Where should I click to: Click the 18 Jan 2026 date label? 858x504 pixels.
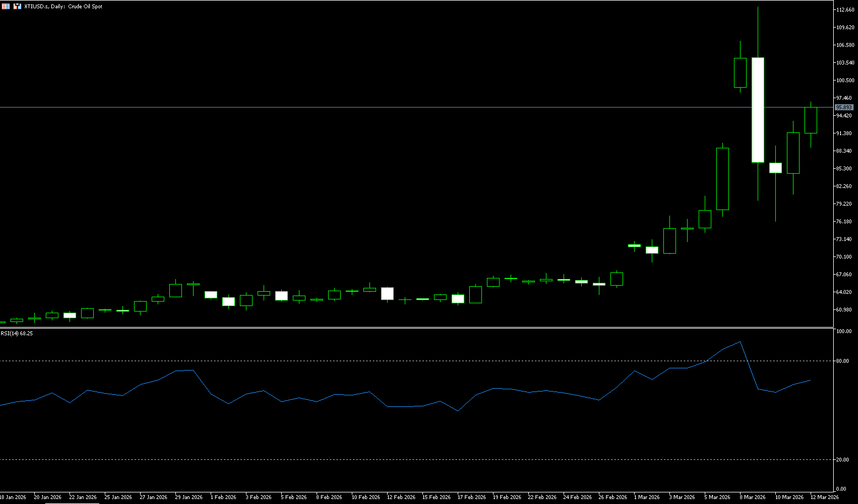tap(13, 497)
